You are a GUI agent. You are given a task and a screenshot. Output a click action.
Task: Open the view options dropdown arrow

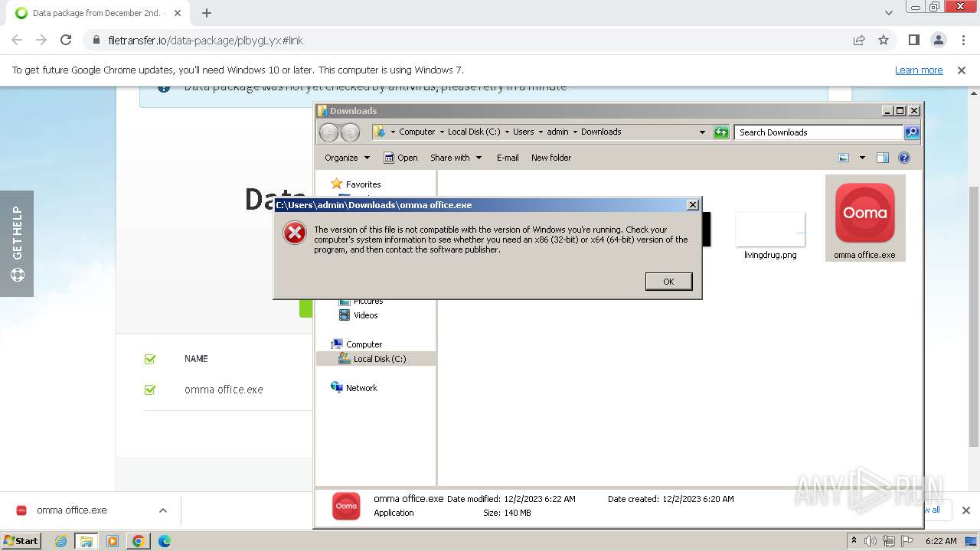click(862, 158)
